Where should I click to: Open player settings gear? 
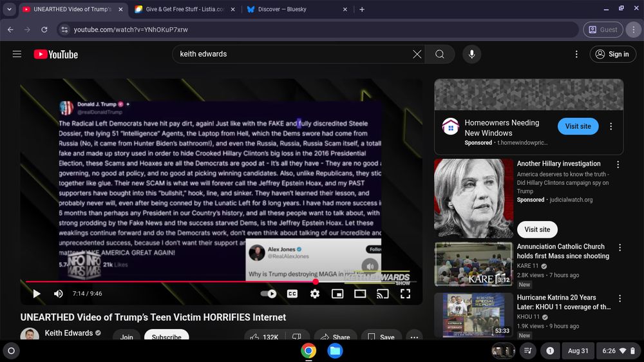315,293
